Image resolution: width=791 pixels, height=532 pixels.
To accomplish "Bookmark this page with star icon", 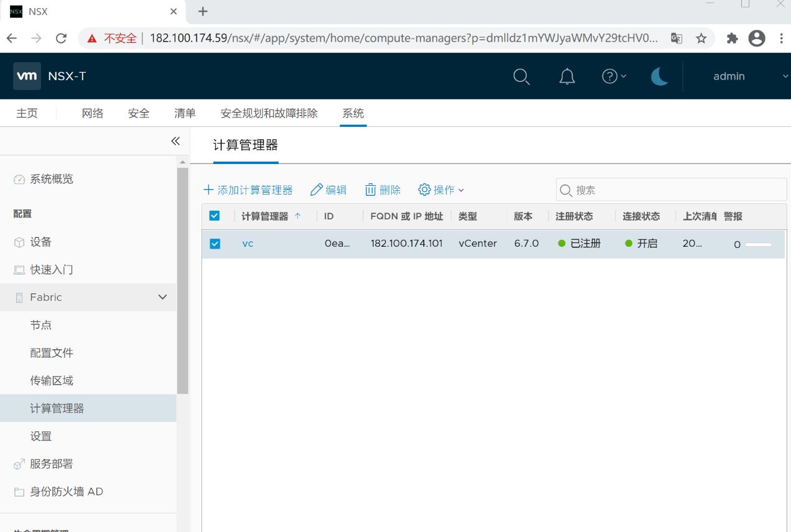I will (x=701, y=39).
